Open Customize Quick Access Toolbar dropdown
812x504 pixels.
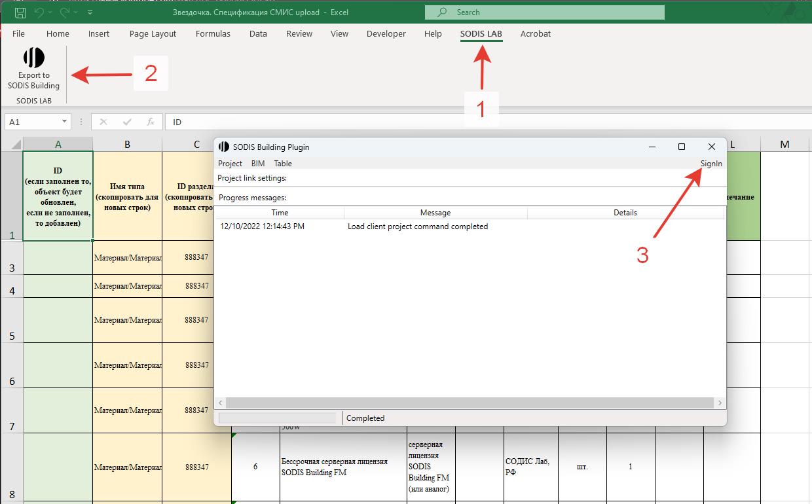click(90, 12)
